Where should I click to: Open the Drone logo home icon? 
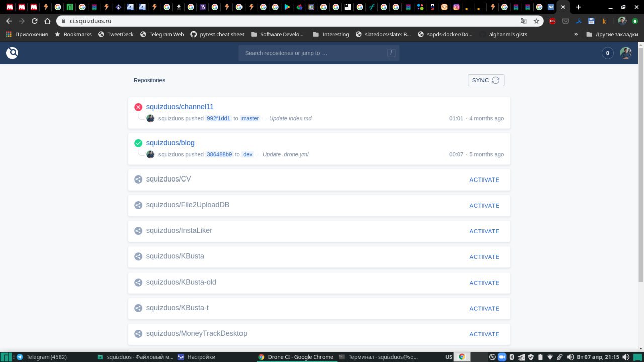tap(12, 53)
